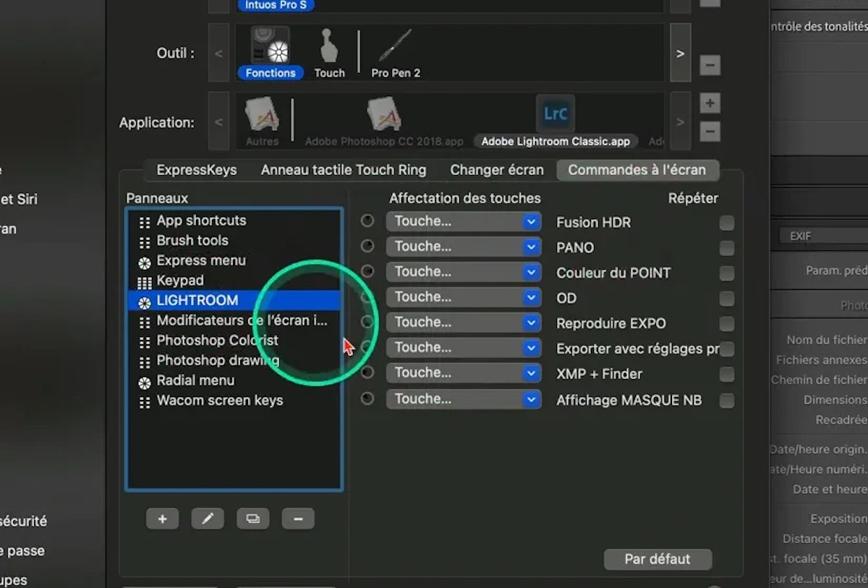This screenshot has width=868, height=588.
Task: Select the LIGHTROOM panel
Action: pos(234,301)
